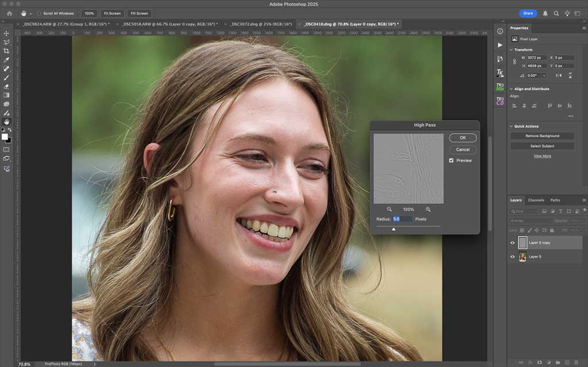The width and height of the screenshot is (588, 367).
Task: Switch to the Channels tab
Action: click(x=536, y=200)
